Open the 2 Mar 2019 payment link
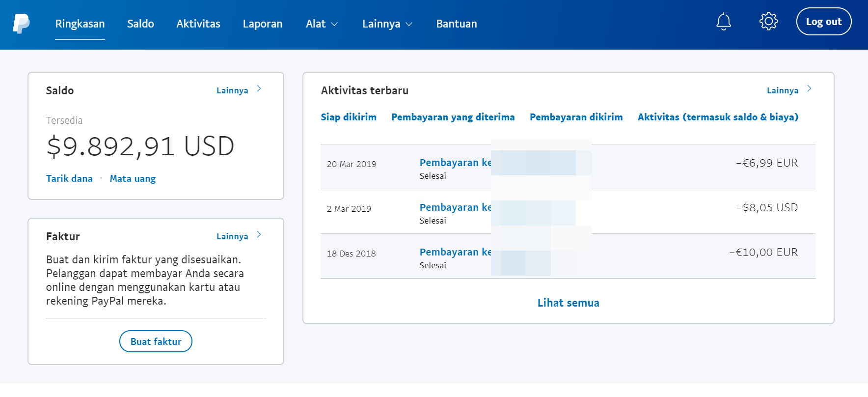The width and height of the screenshot is (868, 397). click(x=456, y=207)
